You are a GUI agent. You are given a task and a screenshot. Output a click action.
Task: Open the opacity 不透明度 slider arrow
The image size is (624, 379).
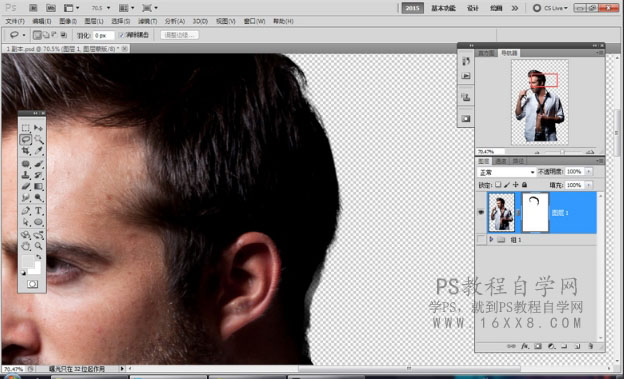pyautogui.click(x=589, y=172)
